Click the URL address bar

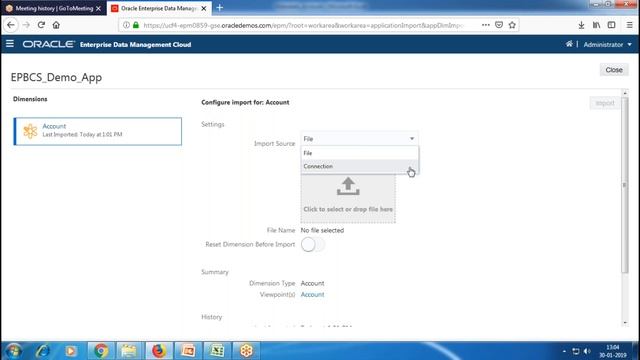pos(302,25)
